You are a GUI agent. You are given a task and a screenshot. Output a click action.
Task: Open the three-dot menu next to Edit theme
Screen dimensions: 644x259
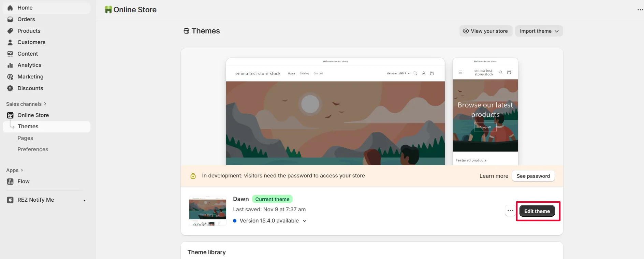pos(510,211)
